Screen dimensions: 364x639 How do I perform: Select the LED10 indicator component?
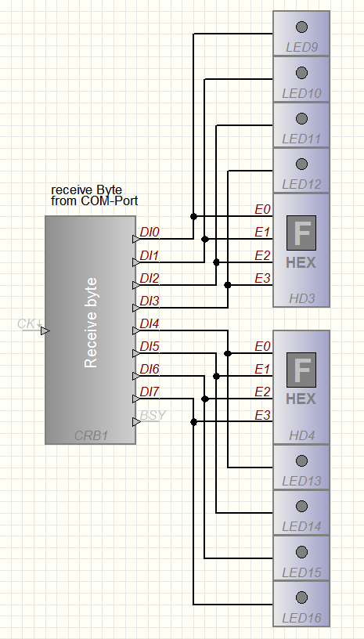pyautogui.click(x=301, y=79)
